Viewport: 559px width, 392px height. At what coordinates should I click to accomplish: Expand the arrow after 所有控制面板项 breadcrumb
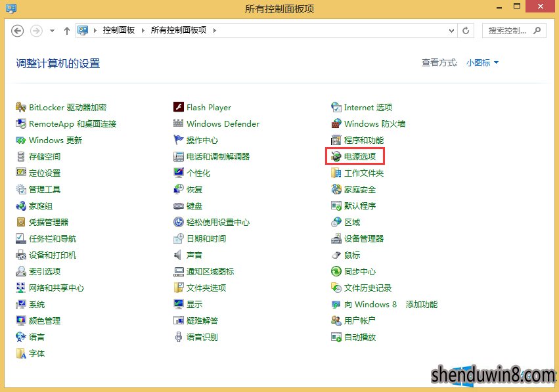(x=215, y=31)
